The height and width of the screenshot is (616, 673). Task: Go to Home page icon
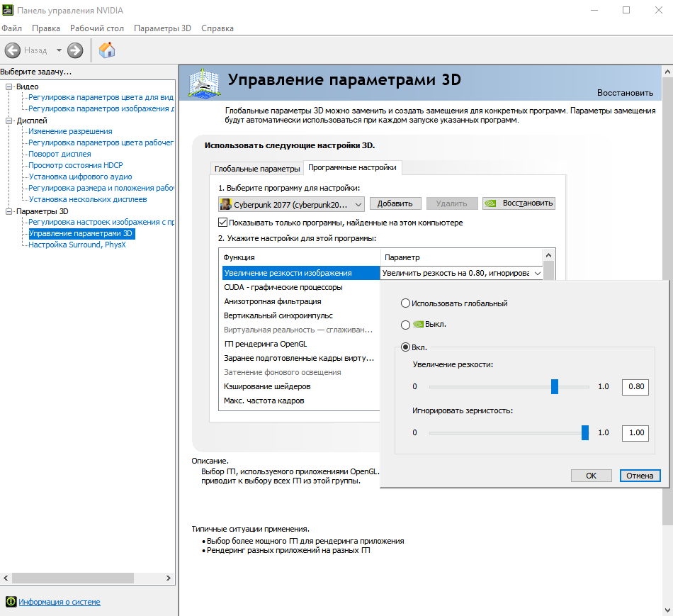tap(107, 50)
